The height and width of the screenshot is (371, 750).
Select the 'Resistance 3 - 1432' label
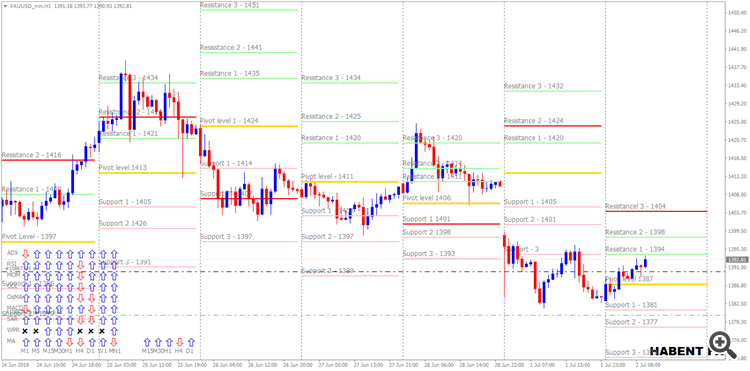(534, 86)
